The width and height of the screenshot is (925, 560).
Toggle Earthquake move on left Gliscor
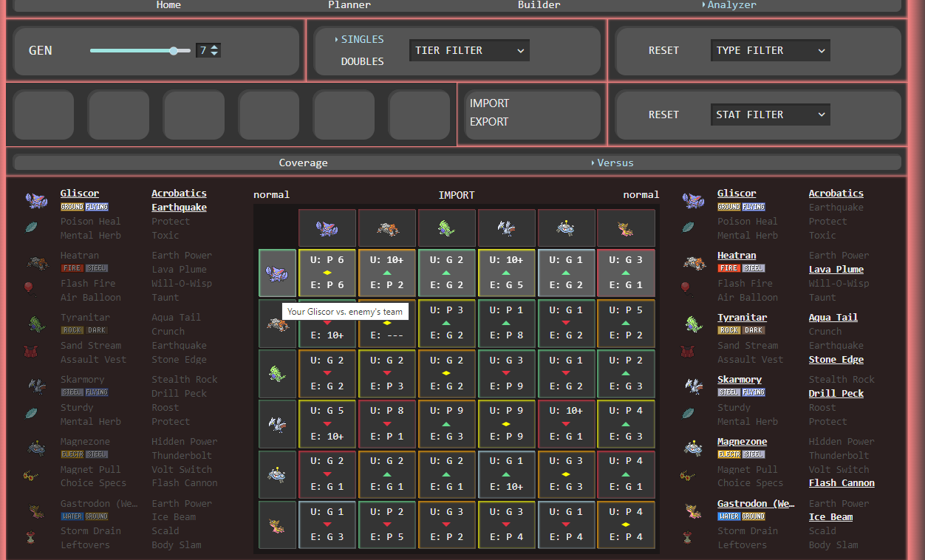(179, 208)
